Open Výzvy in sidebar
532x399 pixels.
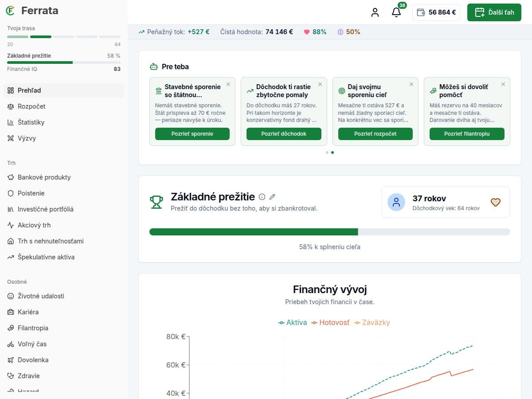click(64, 138)
